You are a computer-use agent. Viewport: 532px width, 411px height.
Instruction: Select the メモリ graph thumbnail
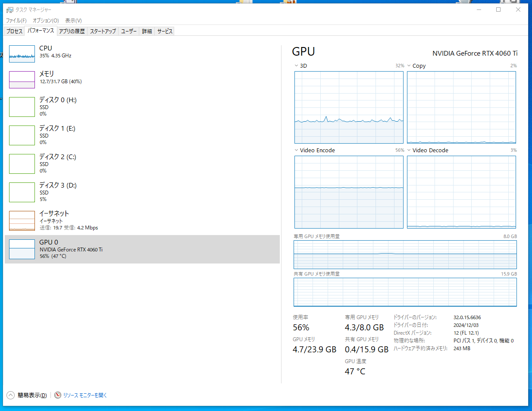[22, 80]
